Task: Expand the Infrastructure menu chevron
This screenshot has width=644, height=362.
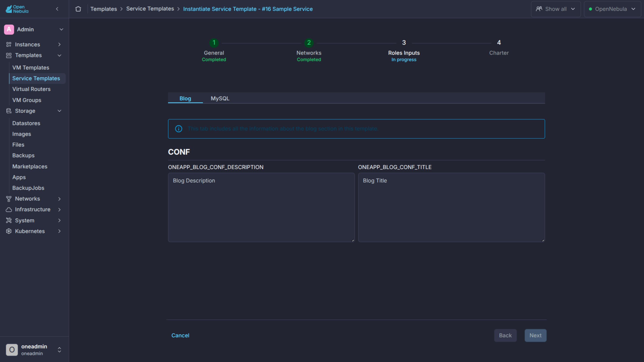Action: pyautogui.click(x=59, y=210)
